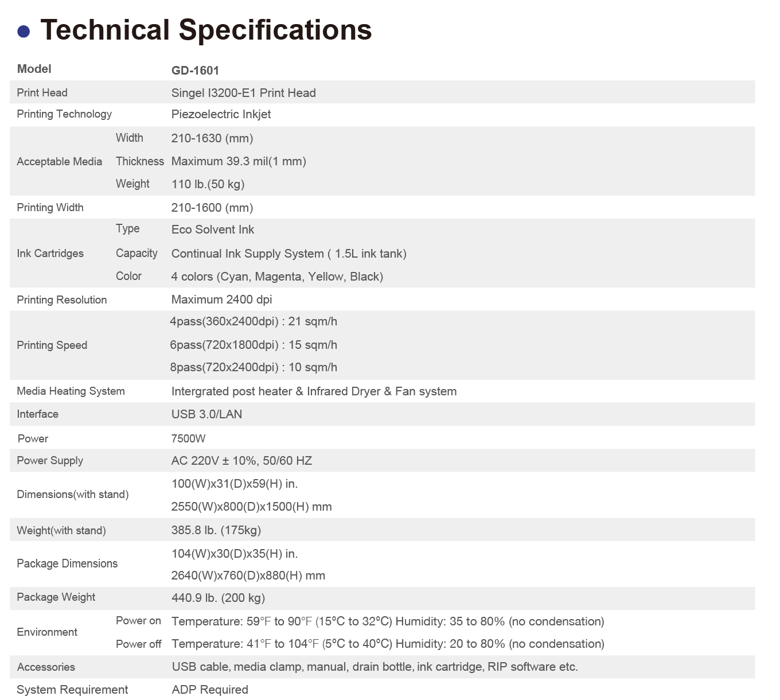Click the blue bullet beside the heading
780x700 pixels.
(x=24, y=32)
